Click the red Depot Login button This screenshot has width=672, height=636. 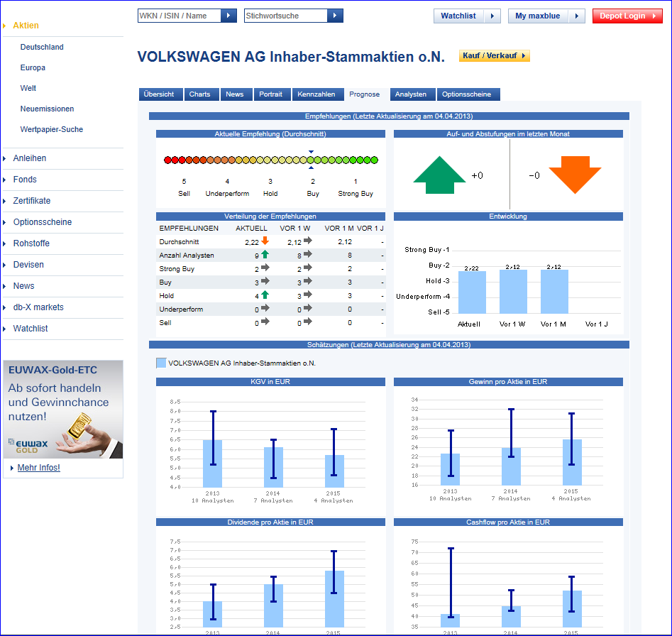click(x=627, y=16)
